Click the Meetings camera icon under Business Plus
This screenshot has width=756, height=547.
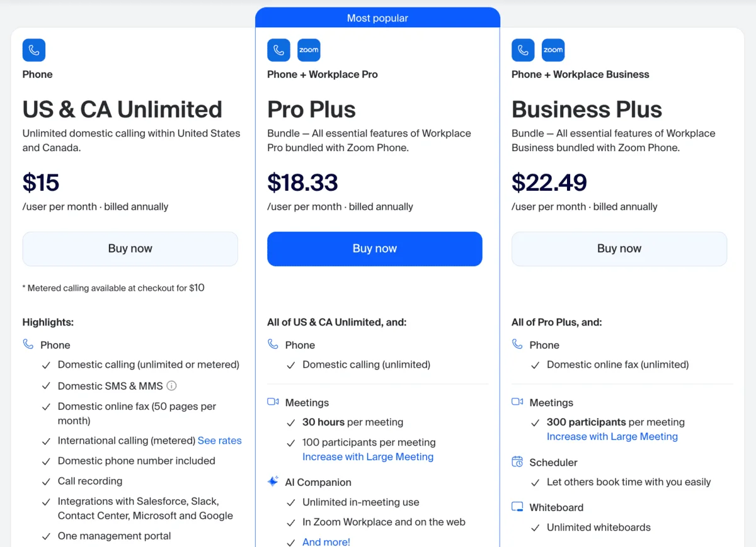point(517,402)
